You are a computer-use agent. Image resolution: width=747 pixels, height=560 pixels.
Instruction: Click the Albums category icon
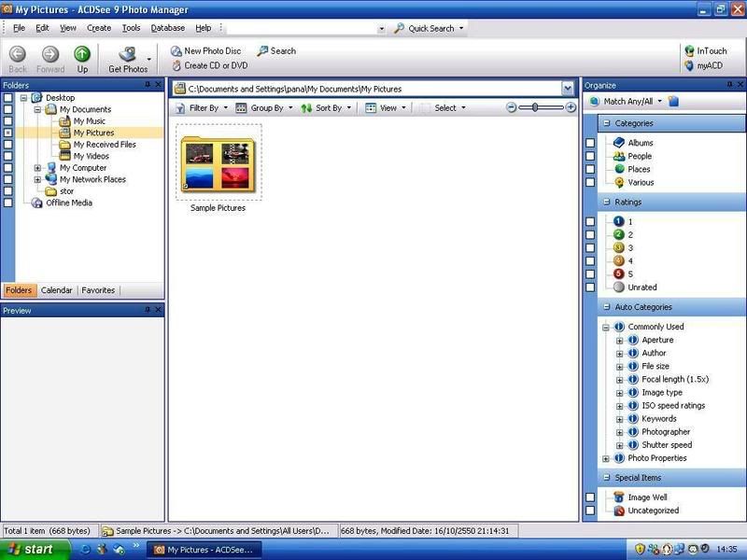[x=619, y=143]
